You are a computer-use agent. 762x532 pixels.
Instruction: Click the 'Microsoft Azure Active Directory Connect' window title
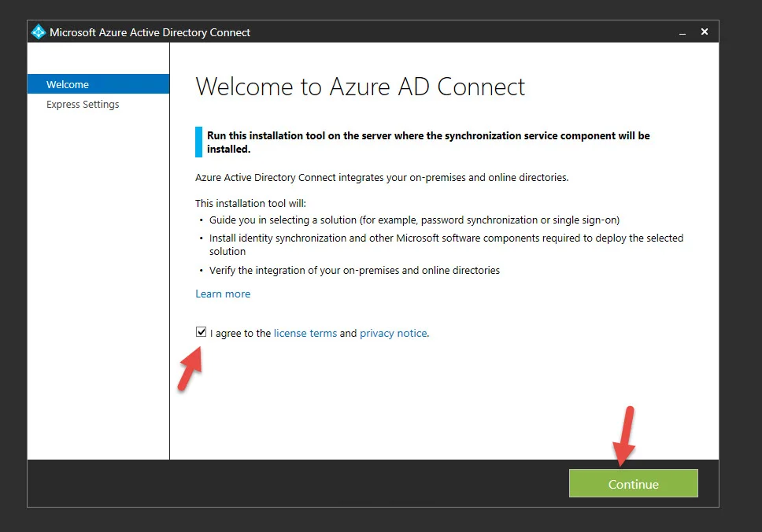(150, 32)
